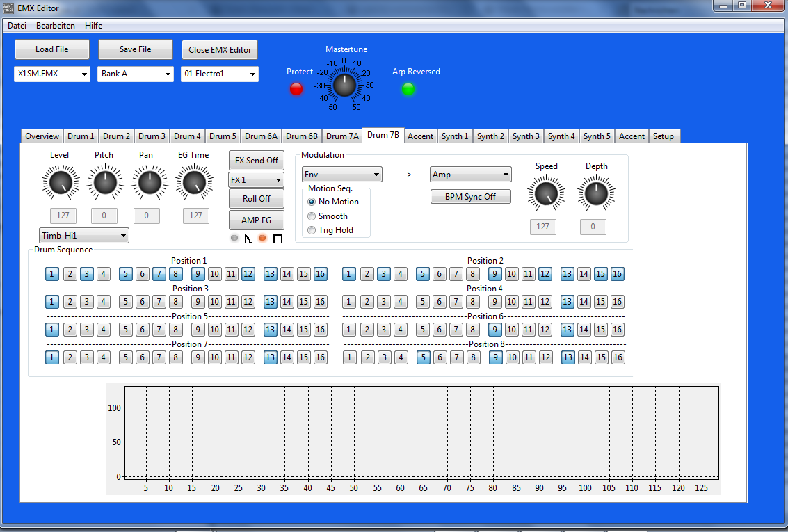This screenshot has height=532, width=788.
Task: Toggle the Roll Off button
Action: (x=257, y=198)
